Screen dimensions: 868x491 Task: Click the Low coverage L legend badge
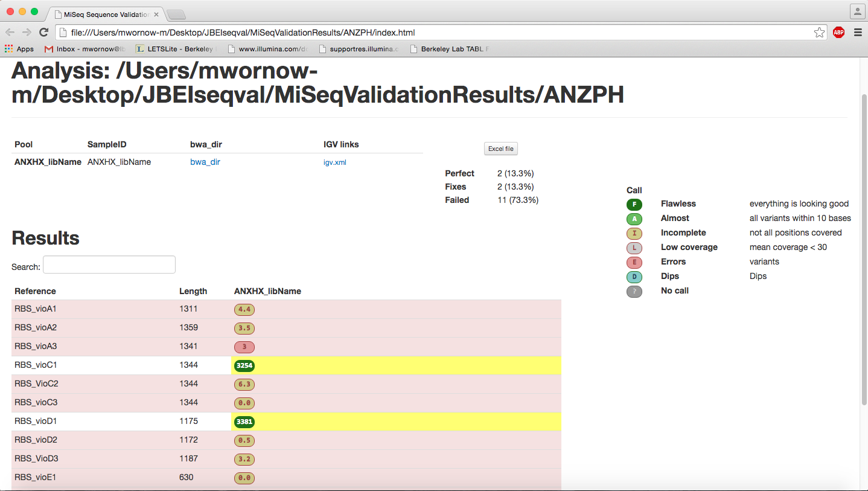634,248
